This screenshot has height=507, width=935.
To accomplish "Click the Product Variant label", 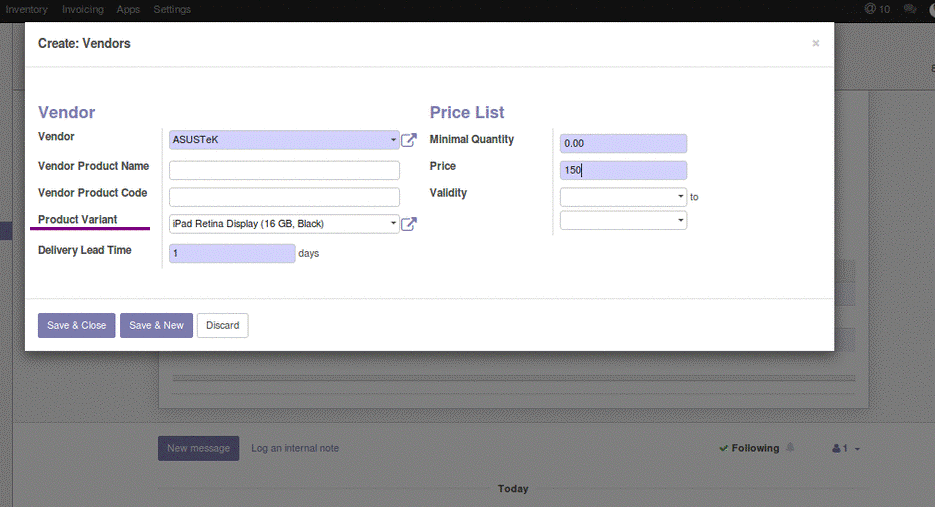I will click(x=78, y=220).
